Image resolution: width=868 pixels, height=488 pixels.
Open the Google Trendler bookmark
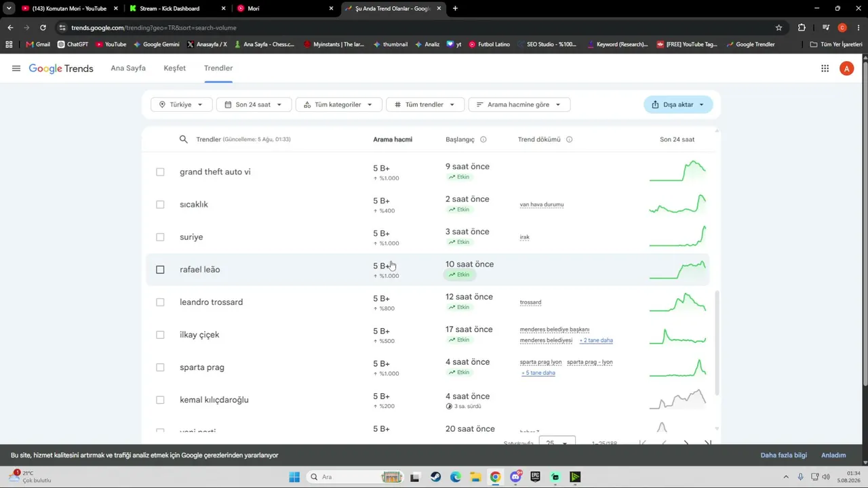click(x=750, y=44)
